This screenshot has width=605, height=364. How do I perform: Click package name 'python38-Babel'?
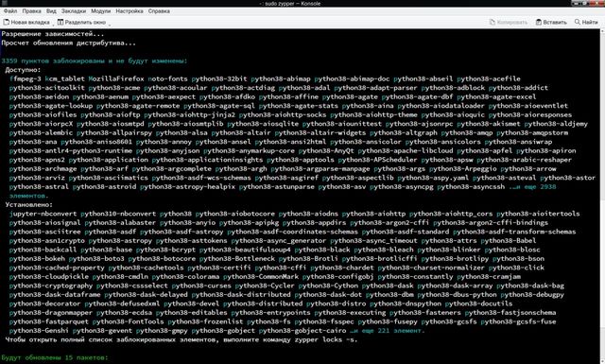tap(509, 241)
